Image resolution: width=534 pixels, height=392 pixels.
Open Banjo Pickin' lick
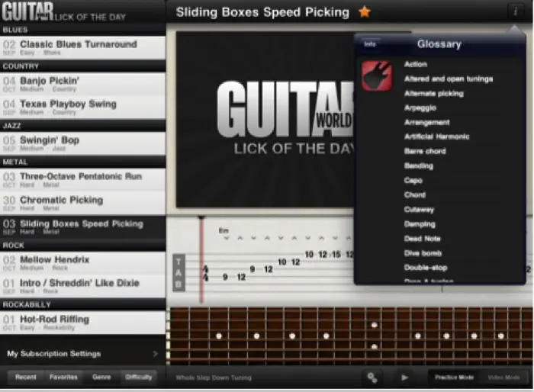[x=82, y=84]
